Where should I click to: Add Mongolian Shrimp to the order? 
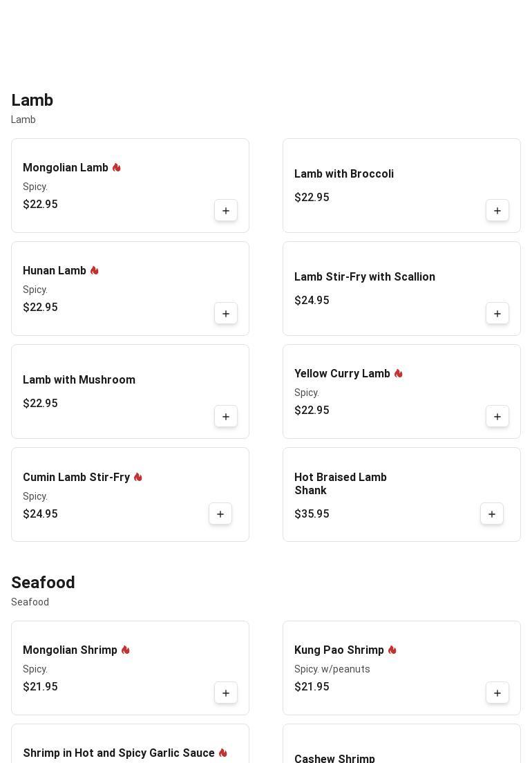pyautogui.click(x=226, y=693)
